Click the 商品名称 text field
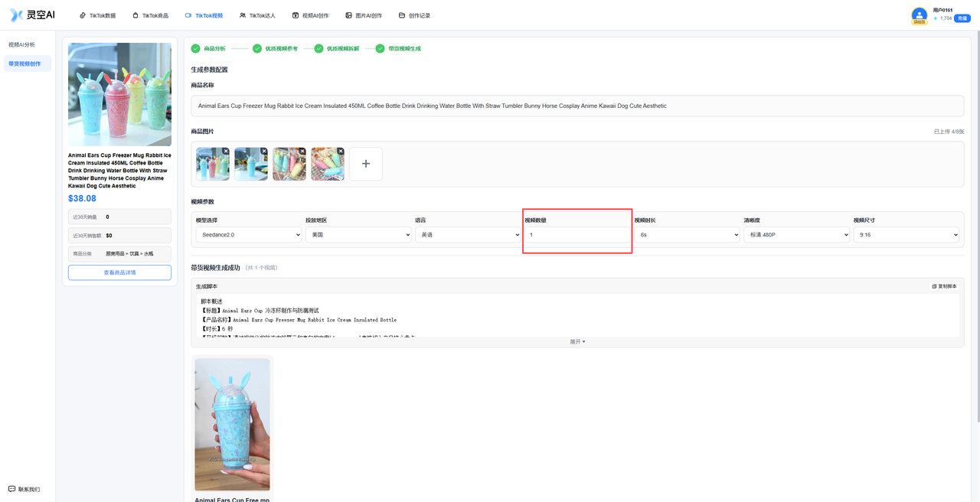The height and width of the screenshot is (502, 980). [x=577, y=106]
